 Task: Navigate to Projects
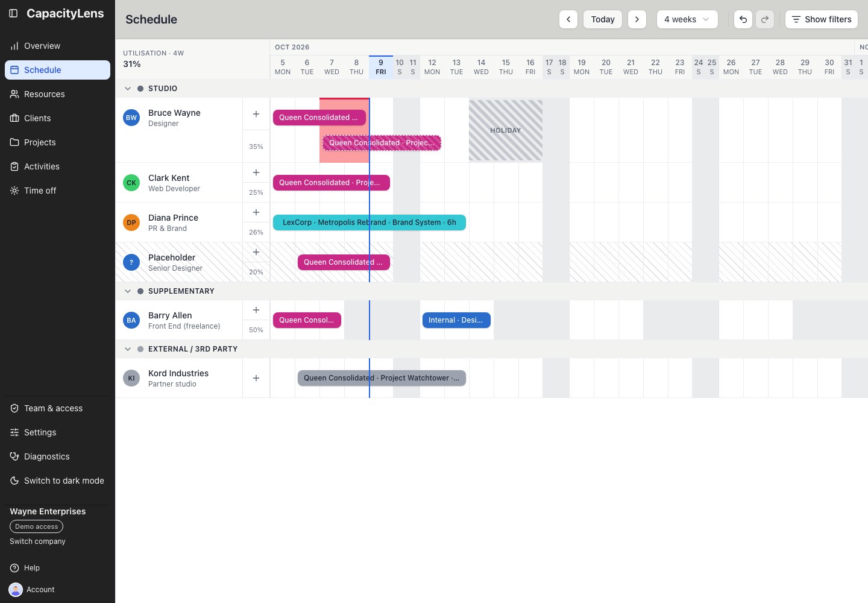tap(57, 142)
